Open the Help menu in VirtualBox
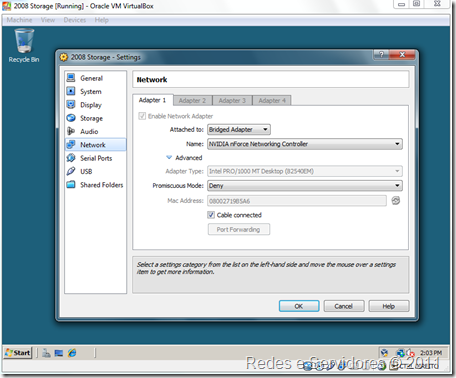The width and height of the screenshot is (456, 378). [102, 20]
